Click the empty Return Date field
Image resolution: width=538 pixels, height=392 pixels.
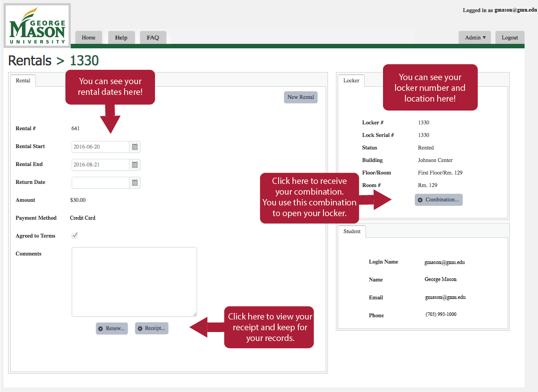[x=101, y=183]
